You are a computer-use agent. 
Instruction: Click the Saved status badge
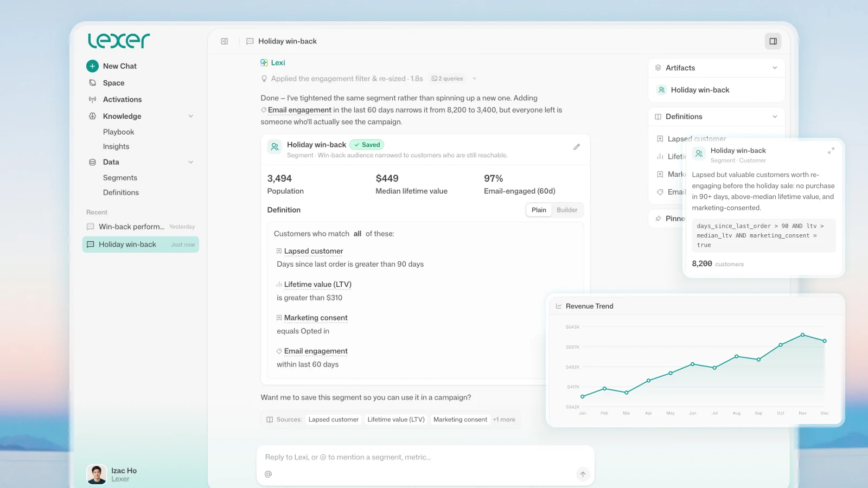pos(367,145)
